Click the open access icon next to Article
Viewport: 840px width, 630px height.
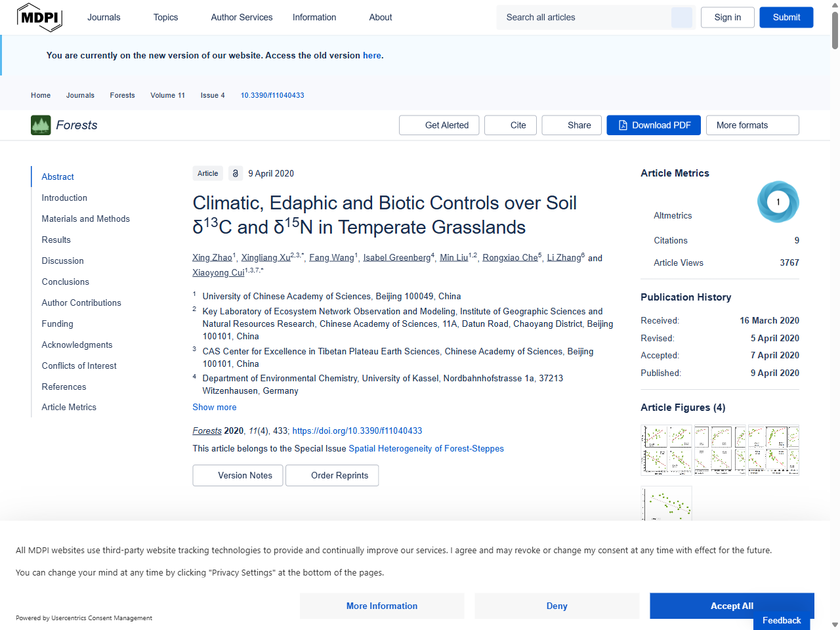tap(235, 173)
